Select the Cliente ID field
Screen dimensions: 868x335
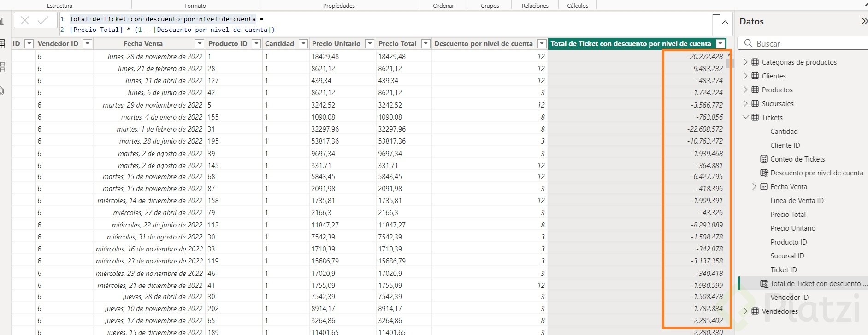tap(785, 145)
